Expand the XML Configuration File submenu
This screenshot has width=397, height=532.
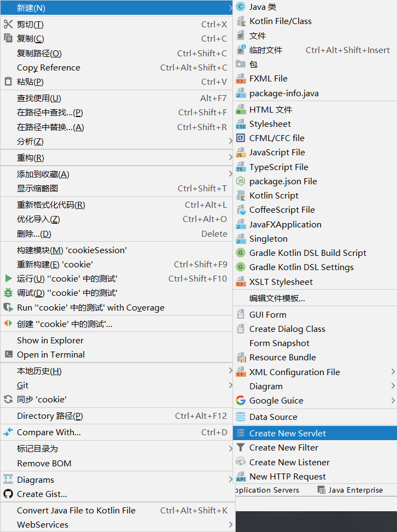[x=315, y=372]
